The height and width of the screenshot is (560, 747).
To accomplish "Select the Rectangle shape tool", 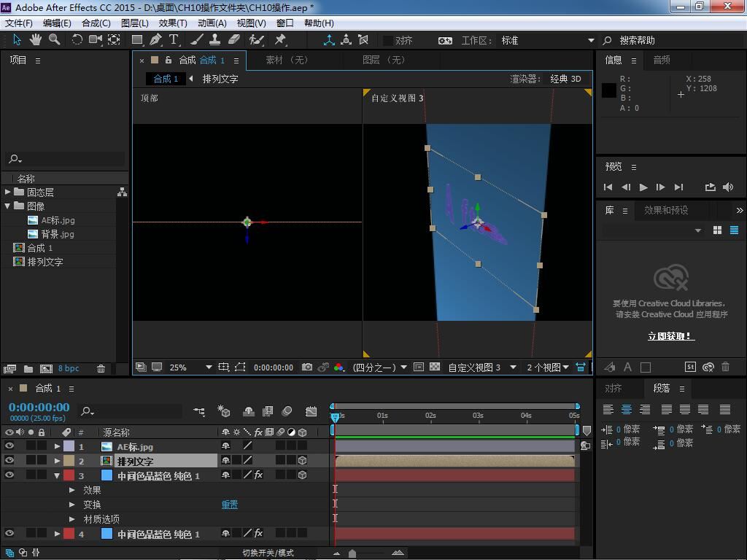I will [x=137, y=40].
